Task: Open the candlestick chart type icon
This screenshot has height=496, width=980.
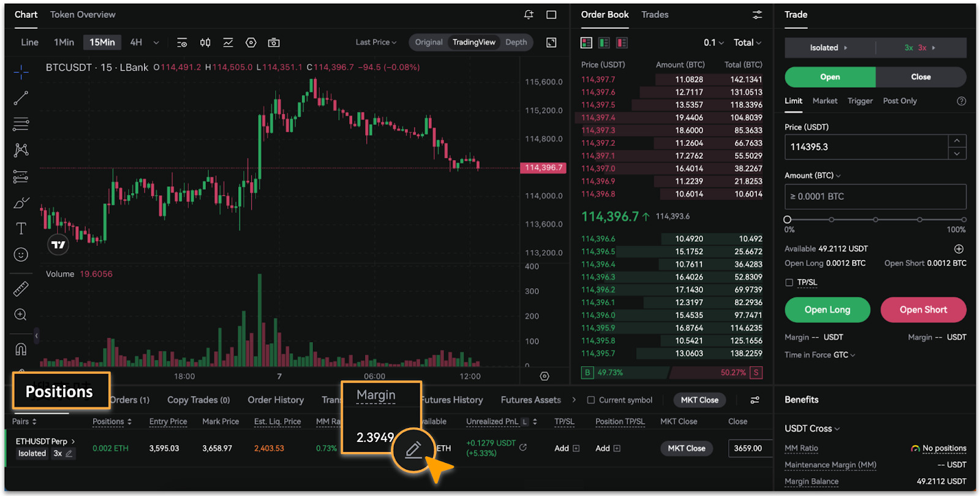Action: 205,42
